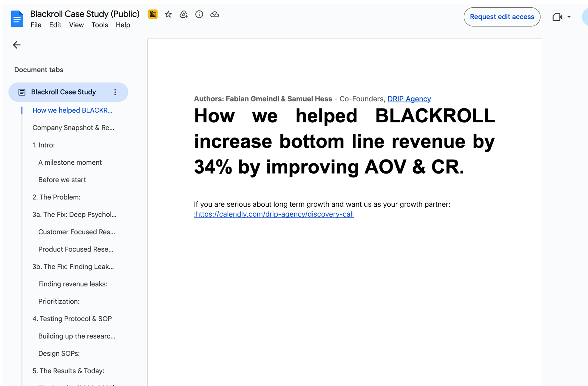This screenshot has width=588, height=386.
Task: Select 'Product Focused Rese...' outline item
Action: pyautogui.click(x=76, y=249)
